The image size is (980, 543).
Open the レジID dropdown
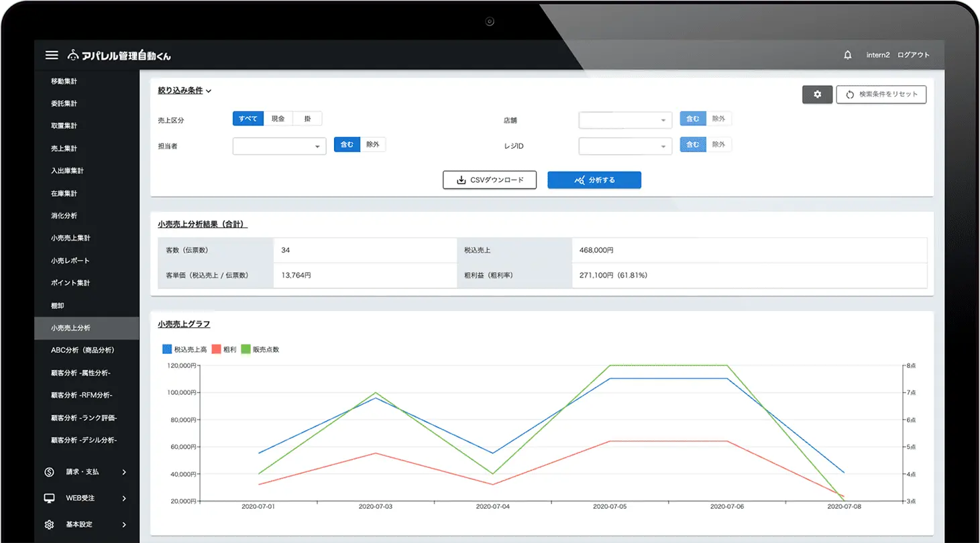[x=624, y=146]
